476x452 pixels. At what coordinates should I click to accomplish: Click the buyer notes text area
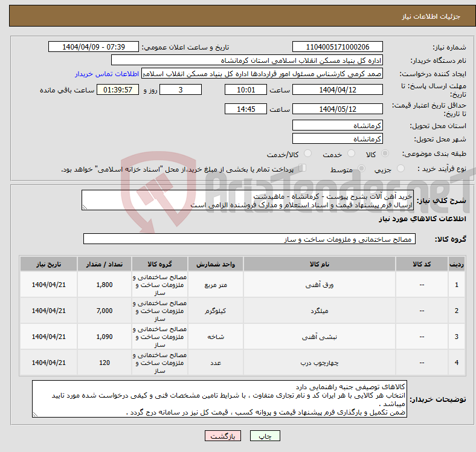[219, 399]
